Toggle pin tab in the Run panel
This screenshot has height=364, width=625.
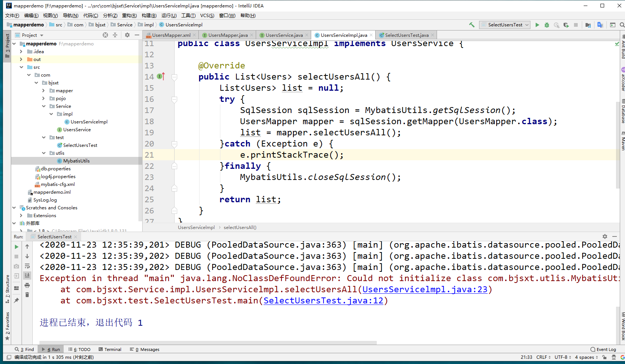[16, 300]
